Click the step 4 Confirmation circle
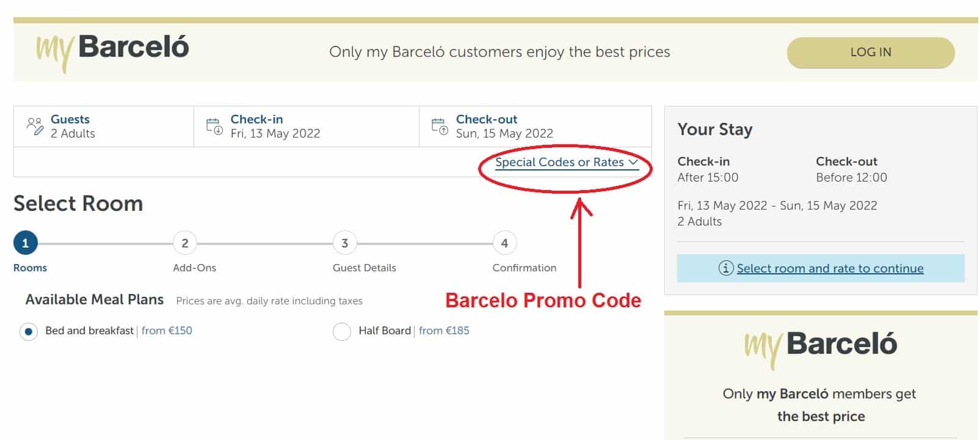The height and width of the screenshot is (440, 980). tap(504, 243)
